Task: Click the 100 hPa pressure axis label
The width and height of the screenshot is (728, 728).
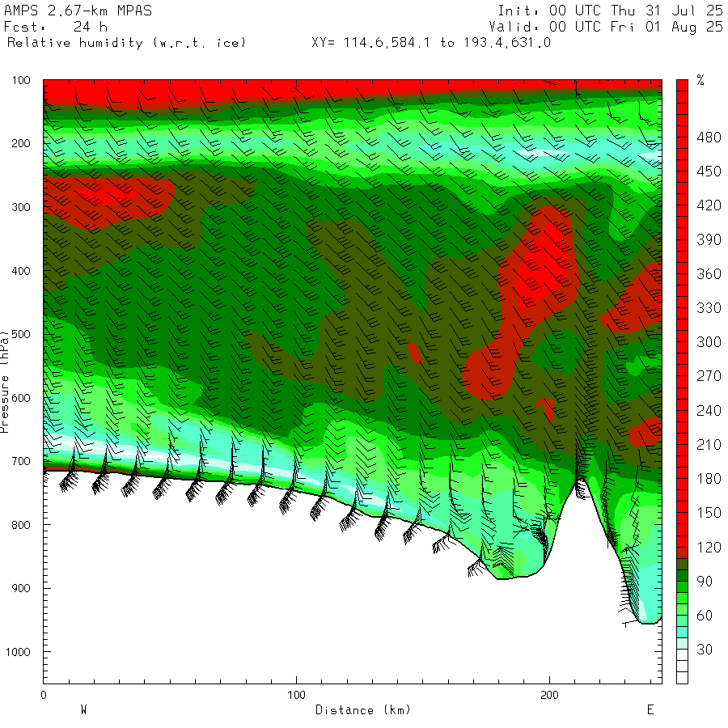Action: pos(21,80)
